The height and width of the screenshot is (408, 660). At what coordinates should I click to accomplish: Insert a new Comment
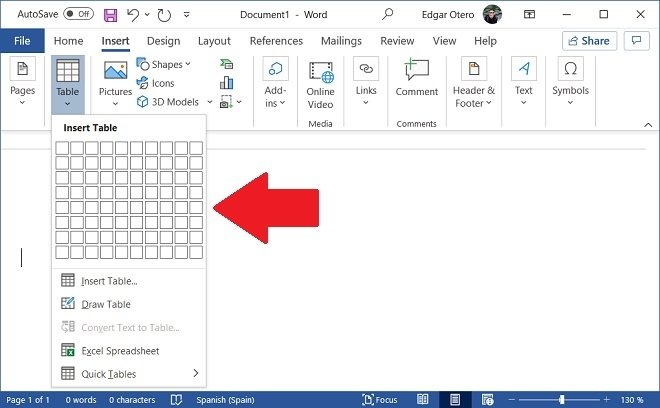417,79
